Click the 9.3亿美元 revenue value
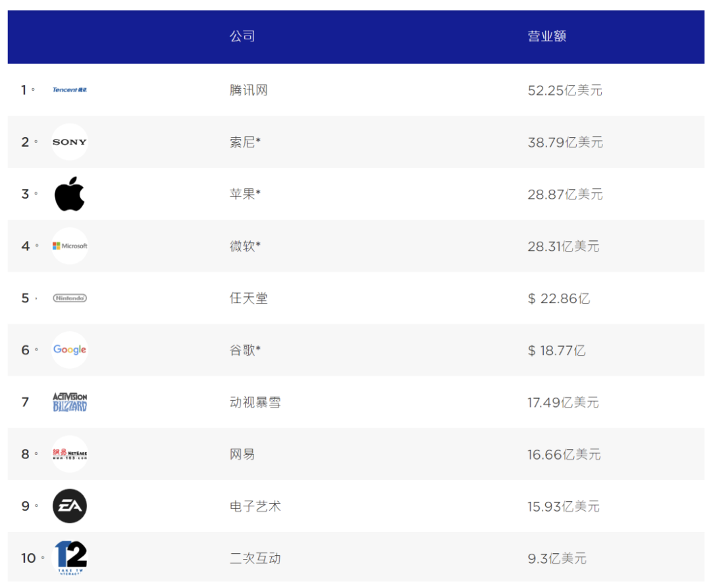This screenshot has height=588, width=711. point(556,558)
